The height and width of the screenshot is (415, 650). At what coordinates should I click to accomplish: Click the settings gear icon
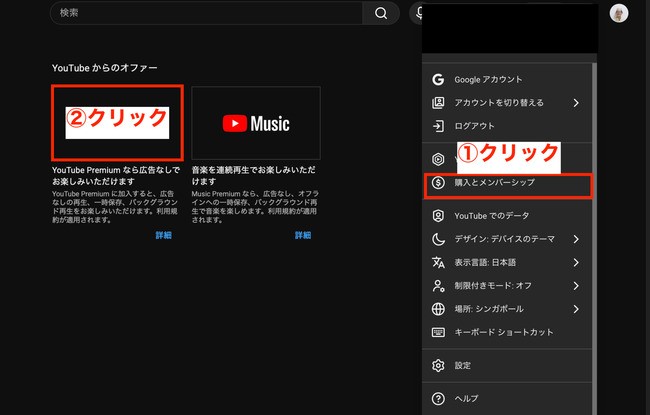click(x=438, y=365)
